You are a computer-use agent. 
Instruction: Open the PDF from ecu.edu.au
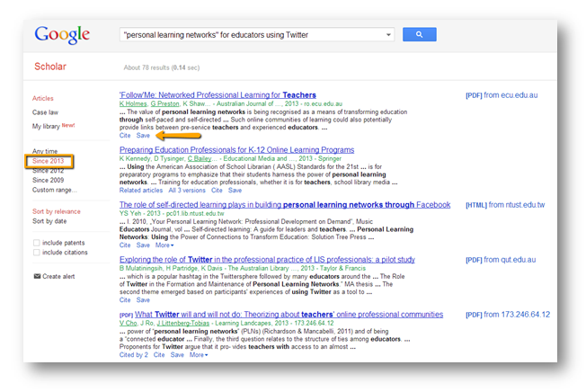tap(506, 94)
